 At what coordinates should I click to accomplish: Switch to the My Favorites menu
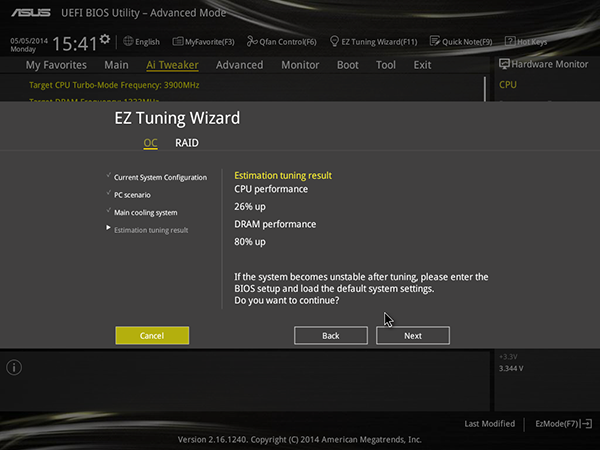click(56, 65)
